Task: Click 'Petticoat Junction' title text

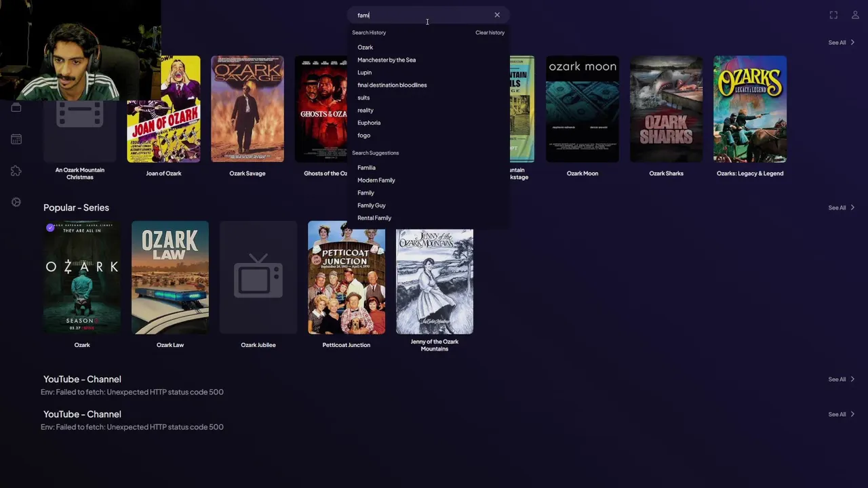Action: click(x=347, y=345)
